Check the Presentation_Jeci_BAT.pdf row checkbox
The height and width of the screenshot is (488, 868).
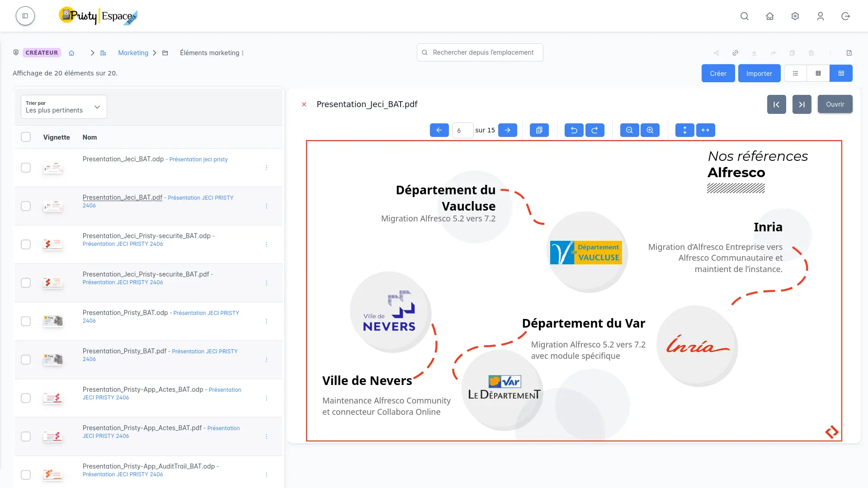point(26,206)
